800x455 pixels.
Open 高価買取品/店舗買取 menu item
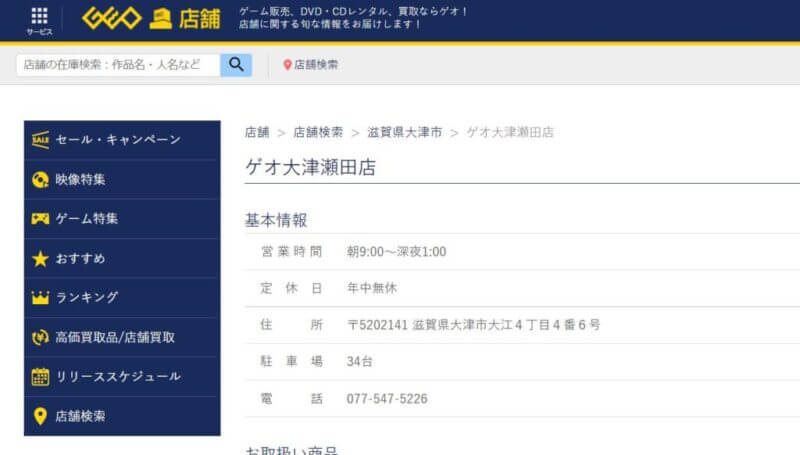point(122,337)
